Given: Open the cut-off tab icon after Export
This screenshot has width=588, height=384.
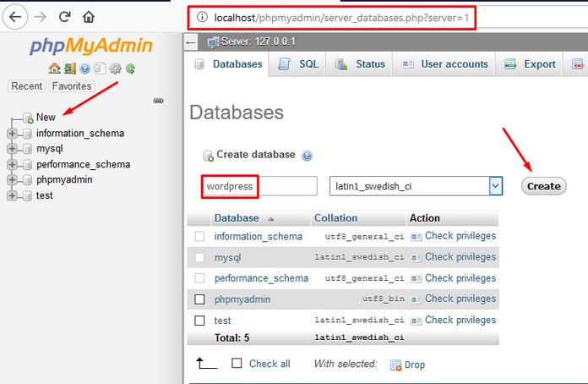Looking at the screenshot, I should point(578,64).
